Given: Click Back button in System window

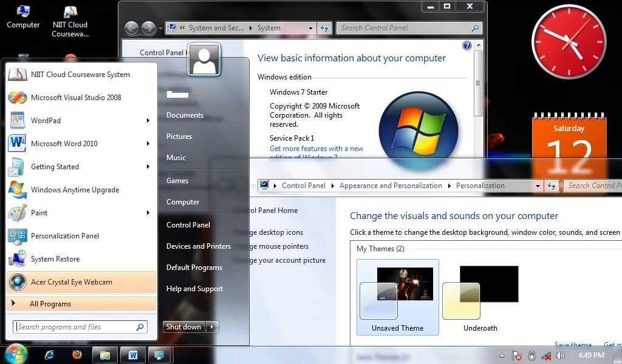Looking at the screenshot, I should [132, 28].
